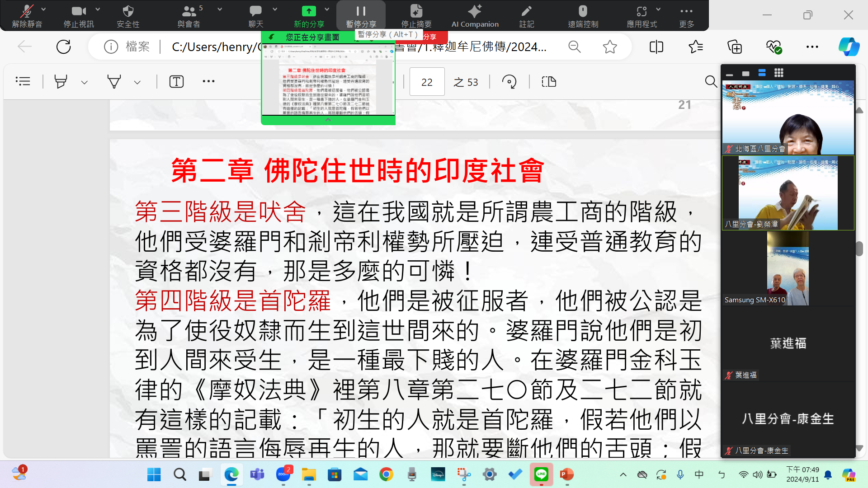Click the PDF table of contents icon
The image size is (868, 488).
(23, 81)
